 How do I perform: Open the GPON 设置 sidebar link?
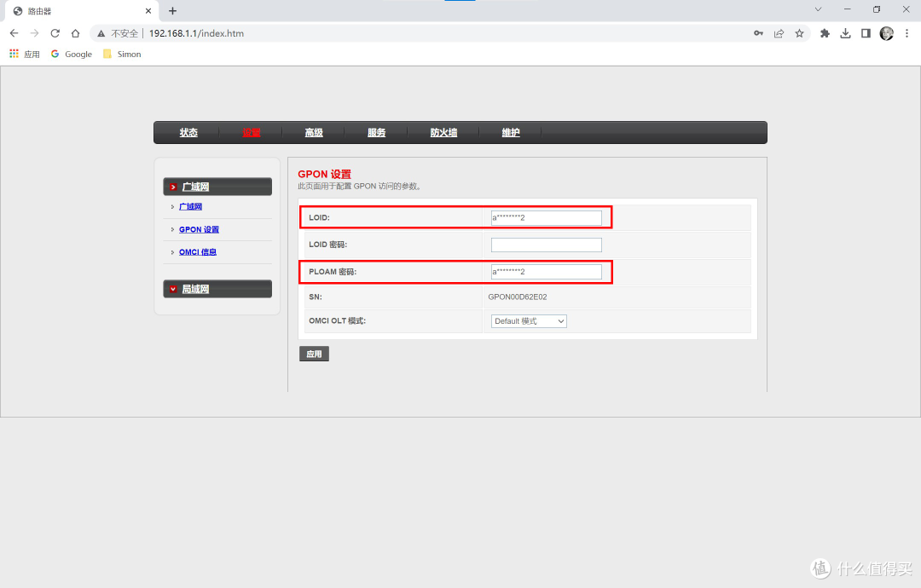pos(199,229)
